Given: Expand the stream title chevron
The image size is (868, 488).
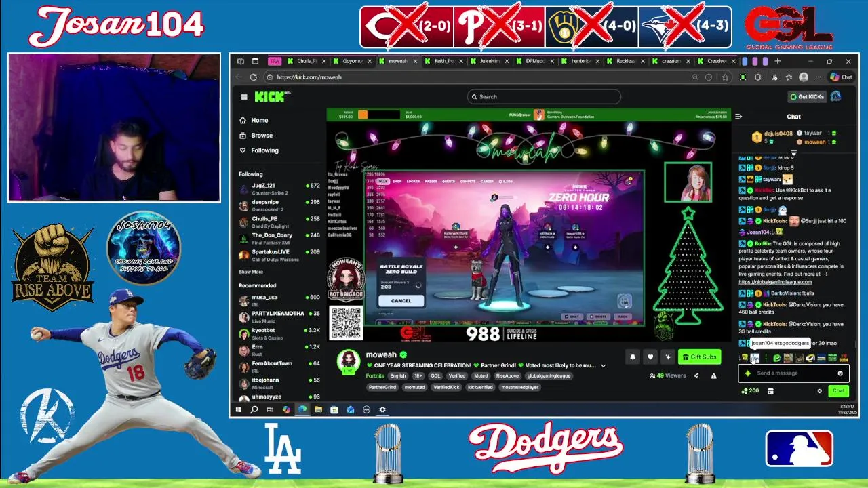Looking at the screenshot, I should tap(603, 366).
